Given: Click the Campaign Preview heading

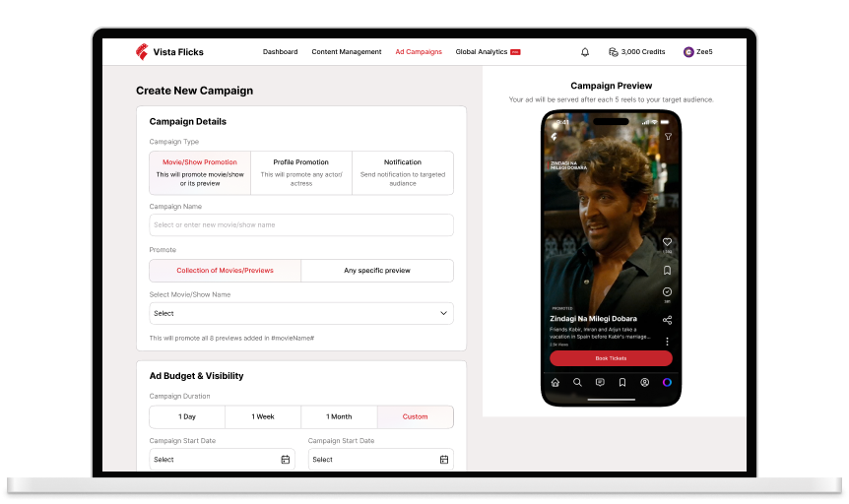Looking at the screenshot, I should pyautogui.click(x=612, y=86).
